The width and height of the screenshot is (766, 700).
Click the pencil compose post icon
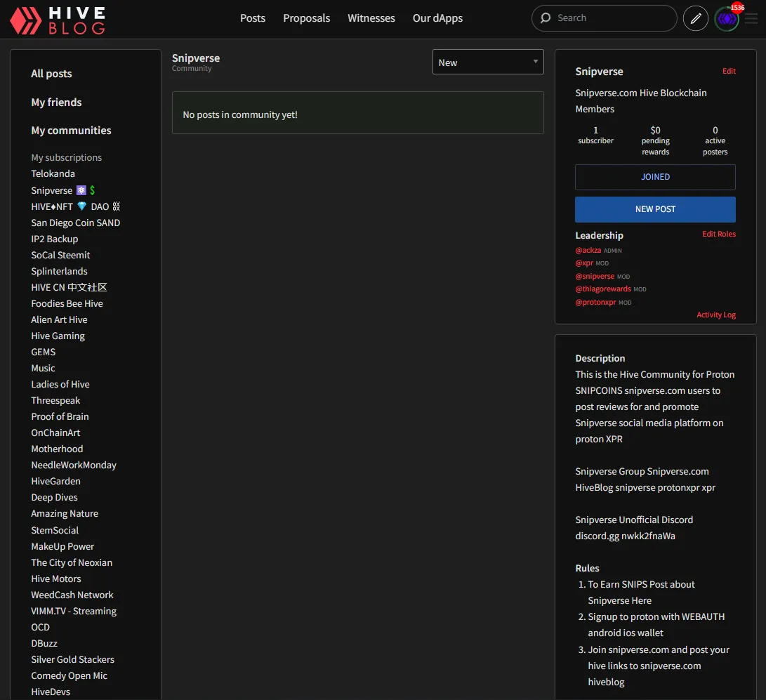click(x=696, y=18)
